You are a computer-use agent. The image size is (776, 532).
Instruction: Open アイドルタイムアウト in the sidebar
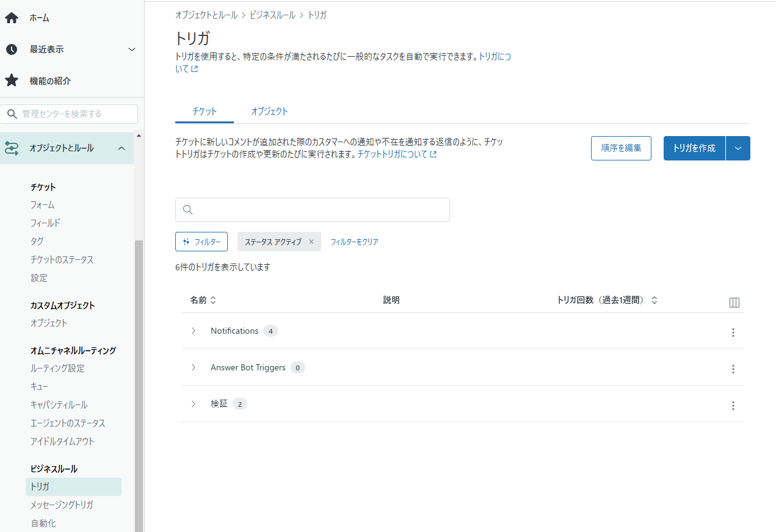point(62,442)
